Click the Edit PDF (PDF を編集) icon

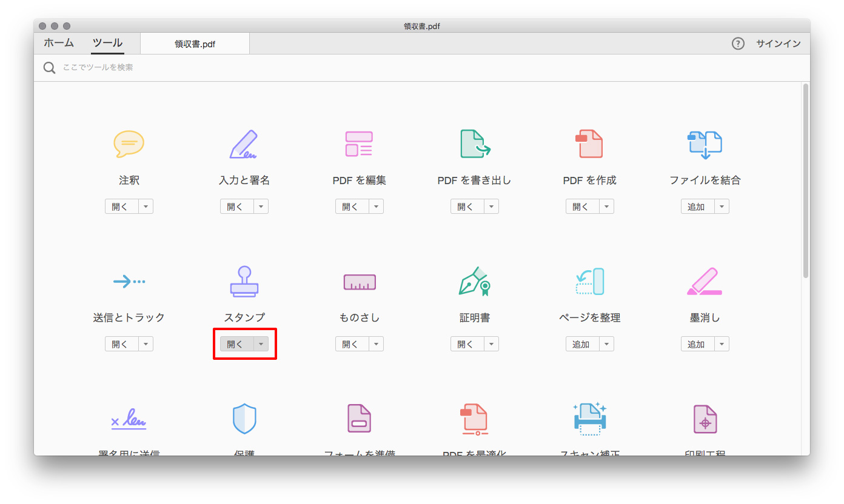tap(359, 144)
